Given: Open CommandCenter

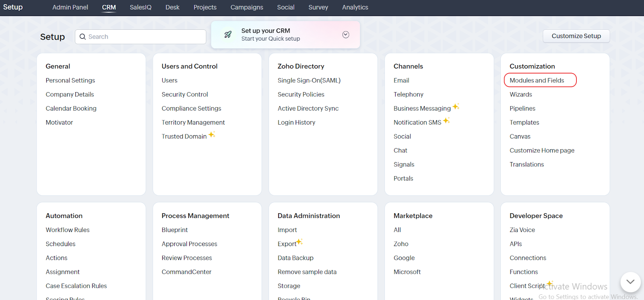Looking at the screenshot, I should pos(186,272).
